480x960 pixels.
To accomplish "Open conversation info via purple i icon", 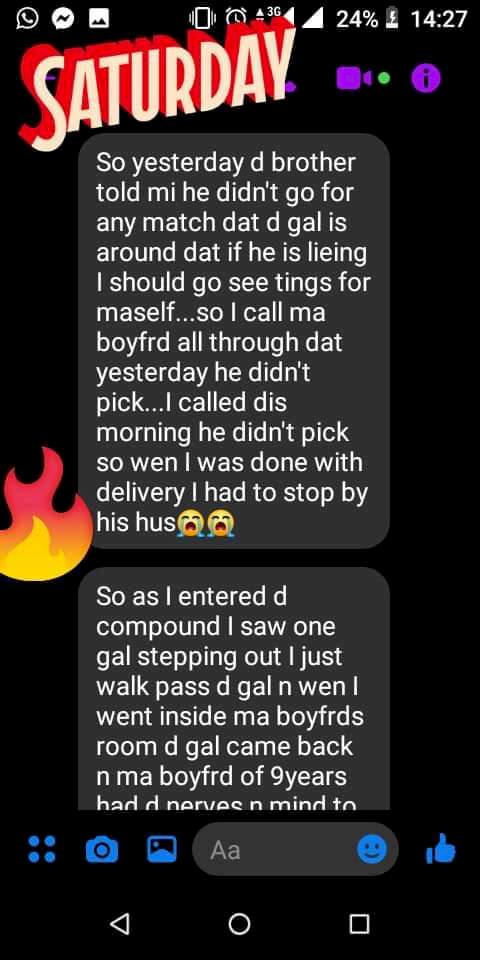I will pos(426,78).
